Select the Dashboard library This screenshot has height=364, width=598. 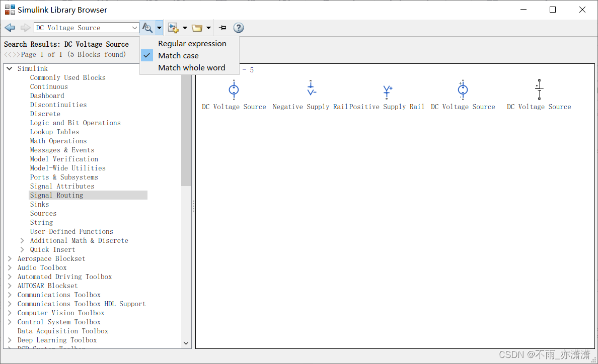click(47, 96)
